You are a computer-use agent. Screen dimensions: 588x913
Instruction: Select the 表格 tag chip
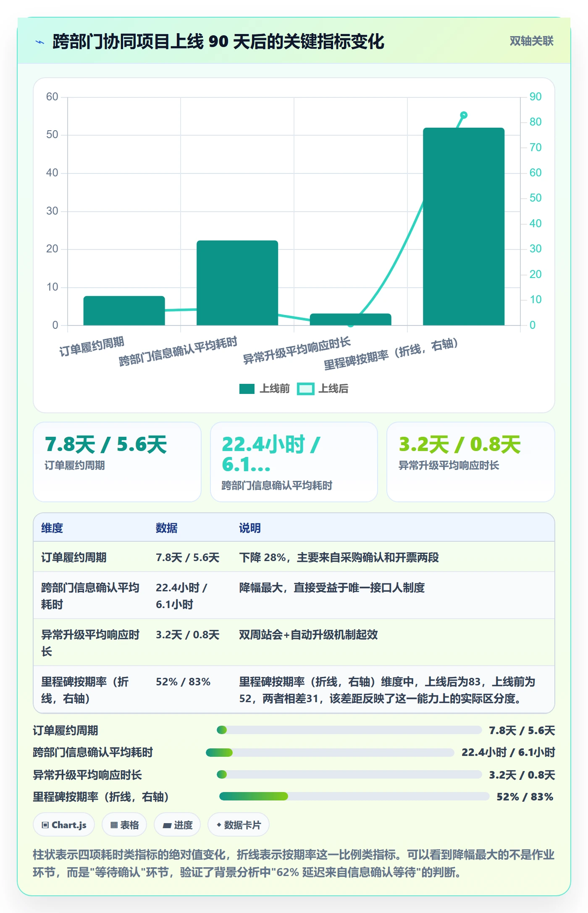[124, 825]
